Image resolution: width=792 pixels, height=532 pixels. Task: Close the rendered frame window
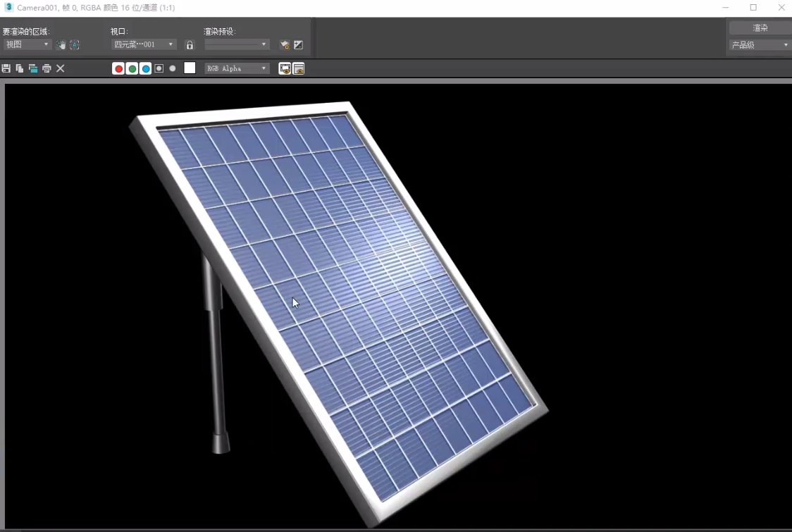781,8
